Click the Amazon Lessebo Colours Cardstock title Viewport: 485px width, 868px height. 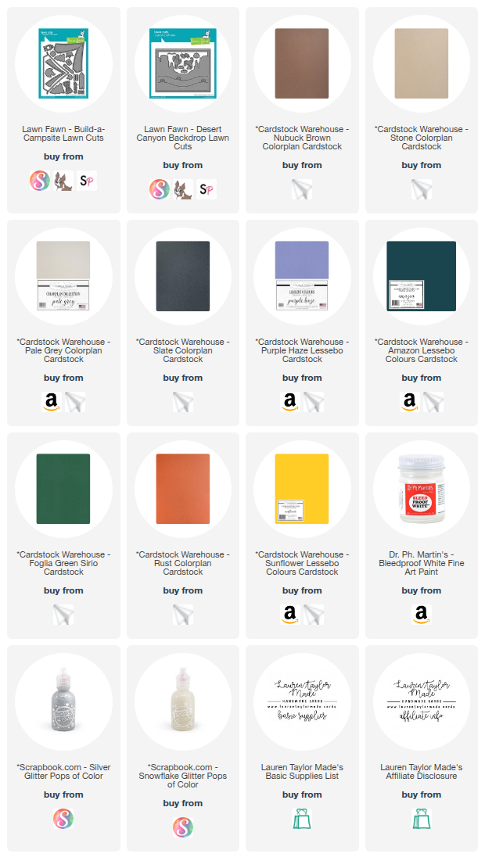422,350
